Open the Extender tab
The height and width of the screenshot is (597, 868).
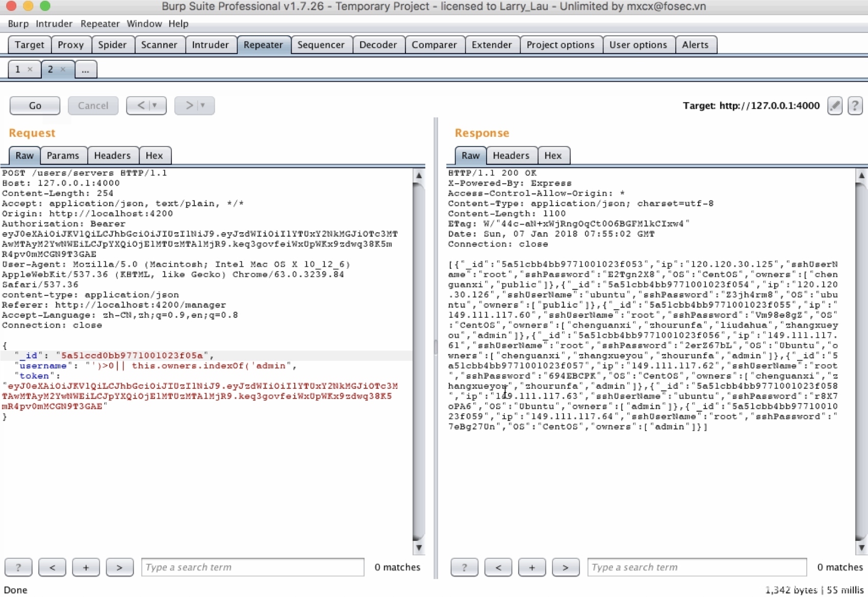pyautogui.click(x=492, y=45)
